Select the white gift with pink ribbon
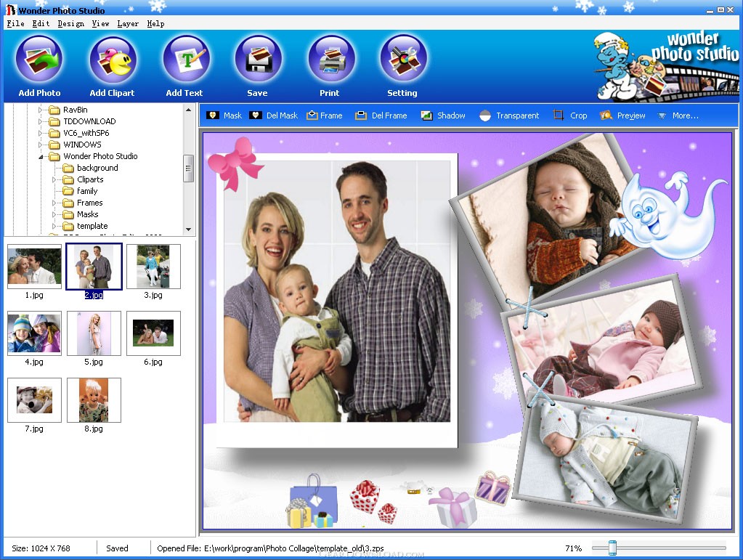Screen dimensions: 743x560 453,508
